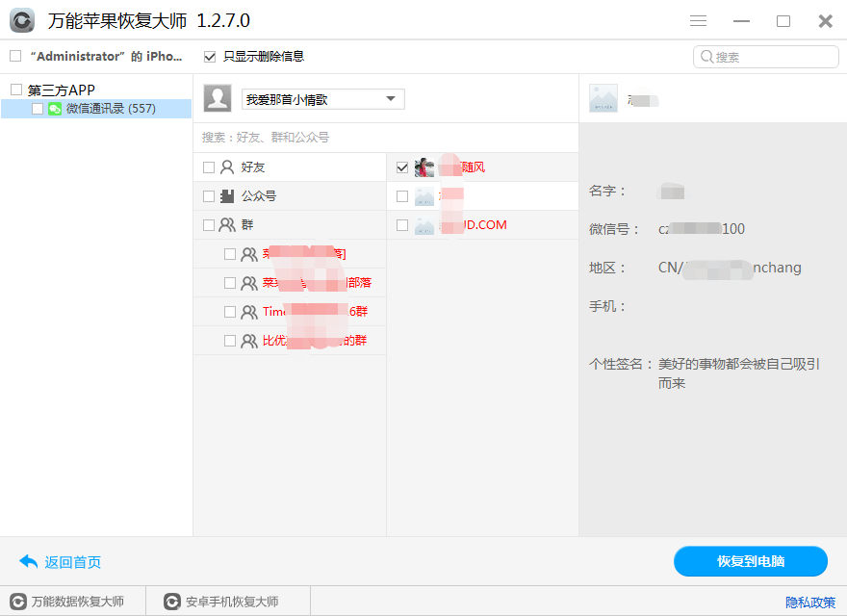Check the 群 category checkbox
This screenshot has height=616, width=847.
pos(209,225)
